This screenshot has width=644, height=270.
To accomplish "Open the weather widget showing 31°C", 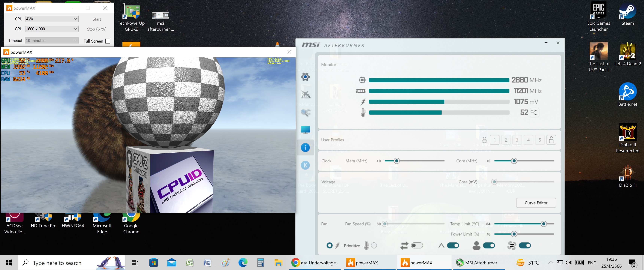I will pos(528,262).
